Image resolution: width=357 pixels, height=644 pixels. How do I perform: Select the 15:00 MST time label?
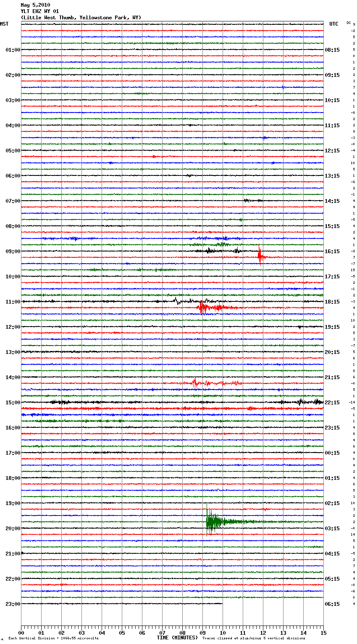[x=13, y=403]
